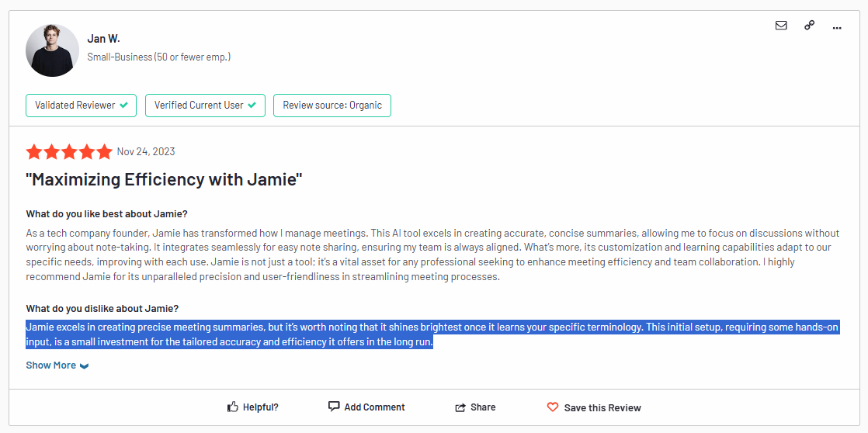
Task: Click the highlighted dislike paragraph text
Action: [x=432, y=334]
